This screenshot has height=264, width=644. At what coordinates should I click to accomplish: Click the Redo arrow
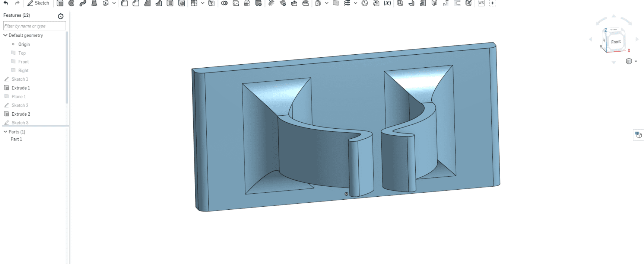[x=17, y=3]
